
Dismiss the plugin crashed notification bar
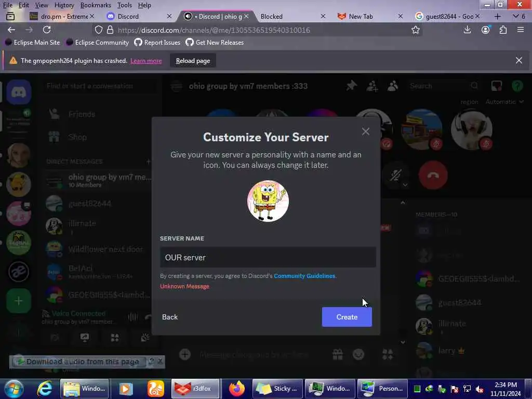pyautogui.click(x=519, y=60)
